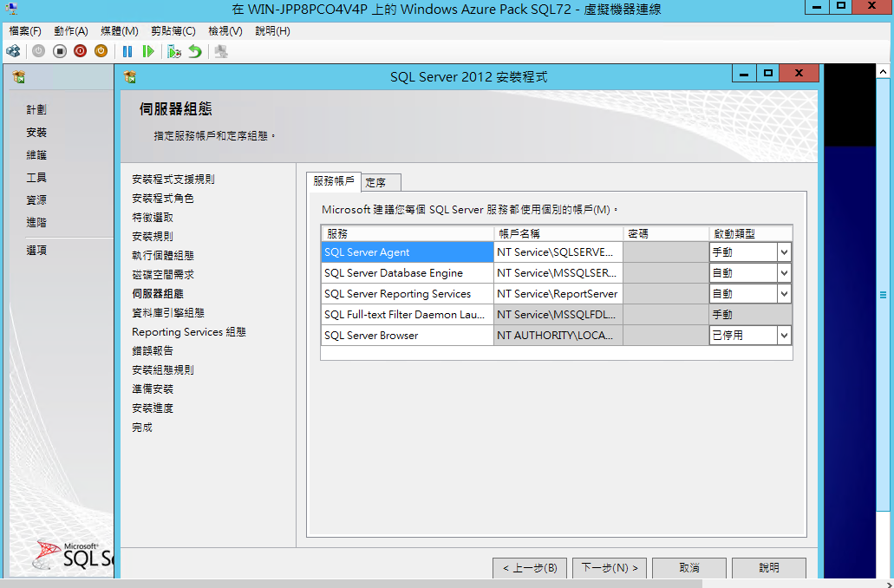This screenshot has height=588, width=894.
Task: Select the SQL Server Browser service cell
Action: tap(407, 336)
